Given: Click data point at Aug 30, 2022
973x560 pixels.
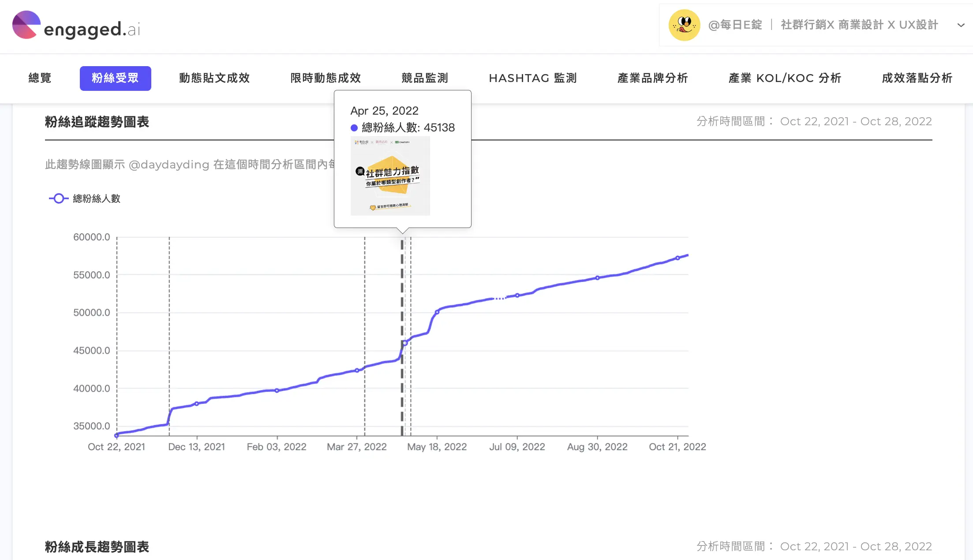Looking at the screenshot, I should click(598, 278).
